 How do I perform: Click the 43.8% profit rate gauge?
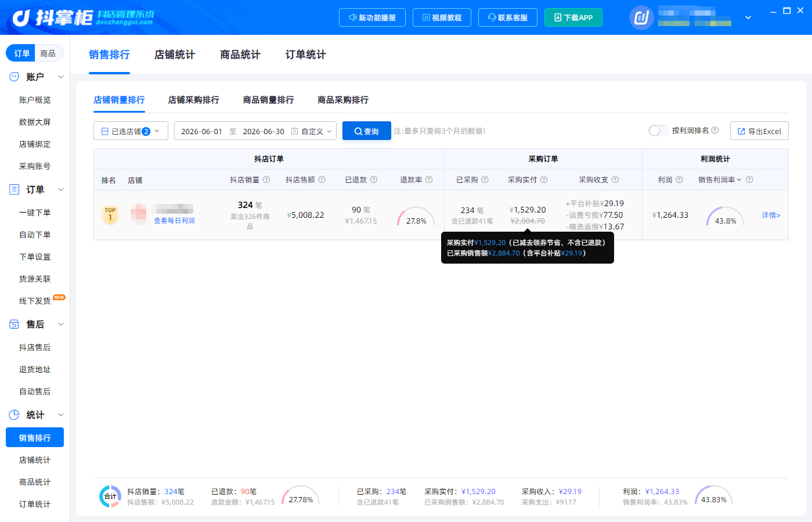[x=726, y=216]
